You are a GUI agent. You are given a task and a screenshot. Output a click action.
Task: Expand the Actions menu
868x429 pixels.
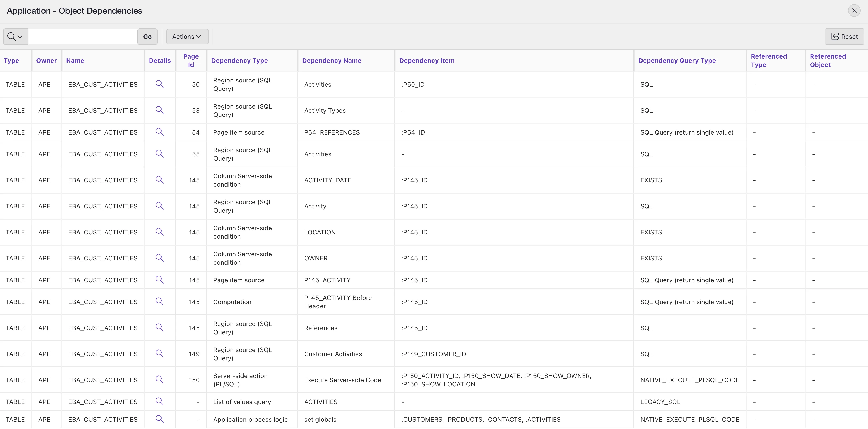click(187, 37)
